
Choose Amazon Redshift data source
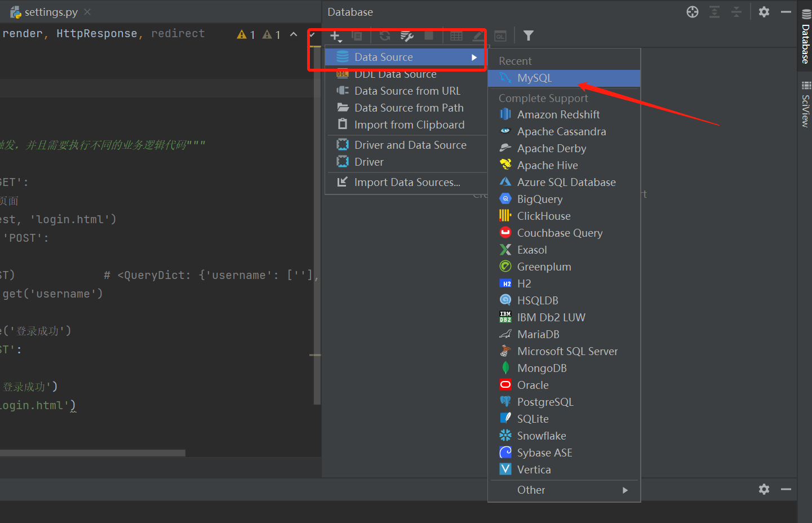pyautogui.click(x=564, y=114)
